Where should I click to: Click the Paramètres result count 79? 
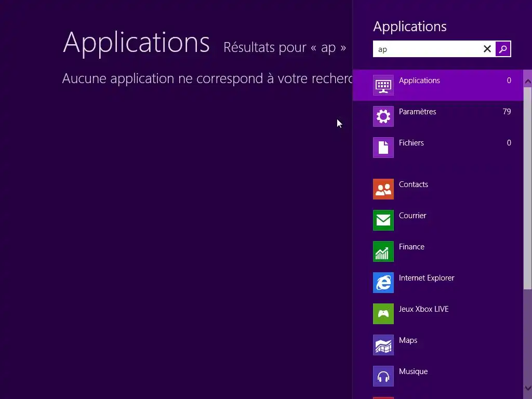[x=507, y=112]
